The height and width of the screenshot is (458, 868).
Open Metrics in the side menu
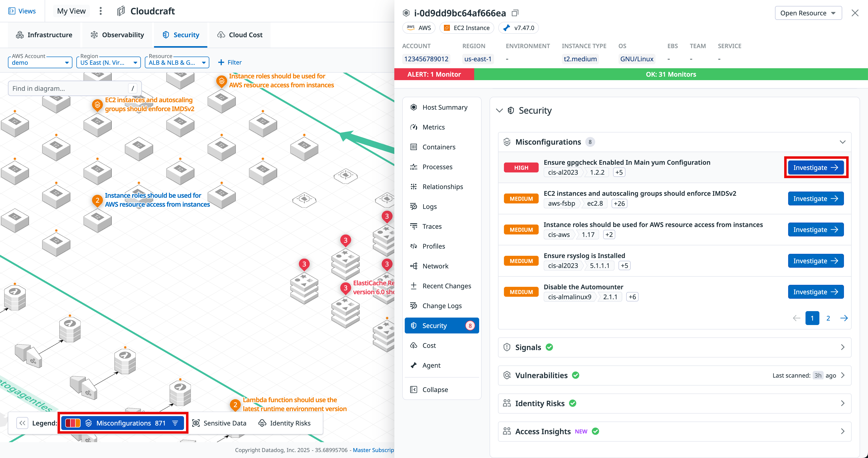442,127
